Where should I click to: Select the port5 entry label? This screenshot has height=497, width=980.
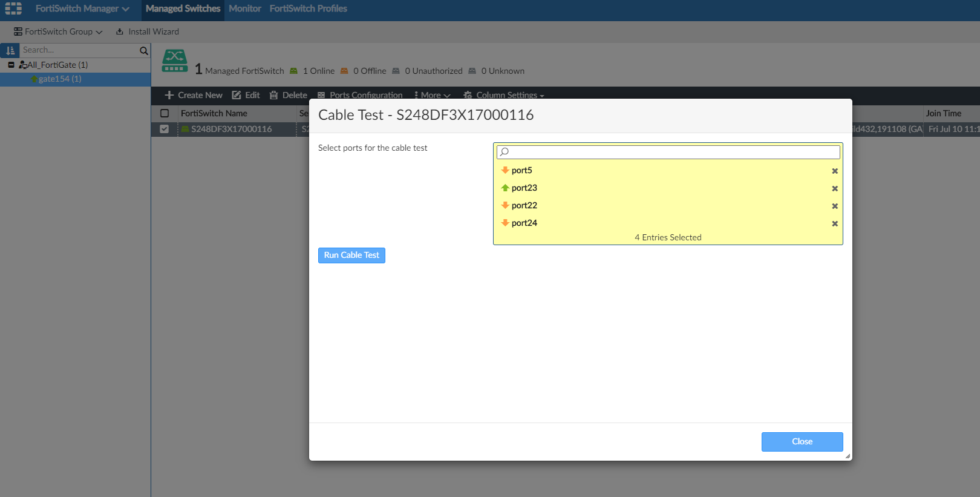click(x=522, y=170)
